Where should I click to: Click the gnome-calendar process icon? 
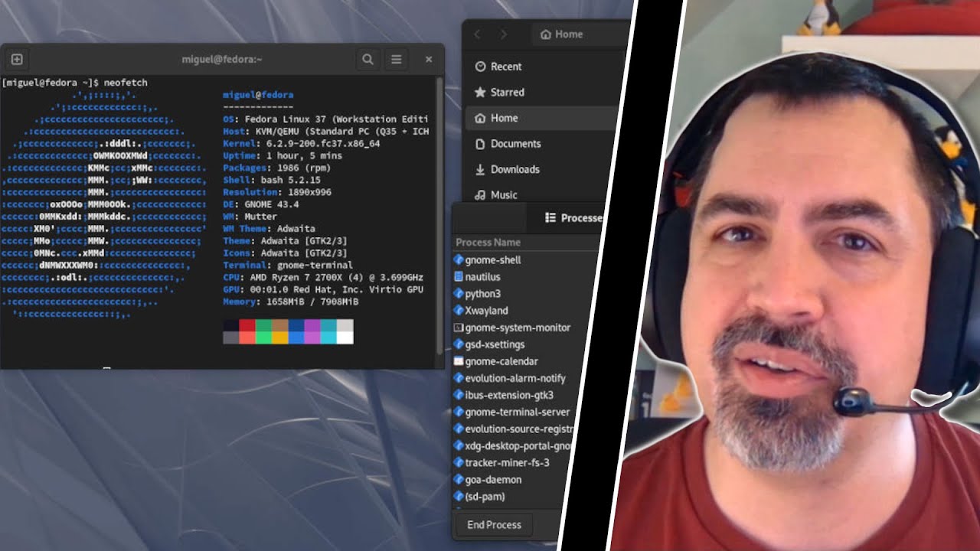(459, 361)
